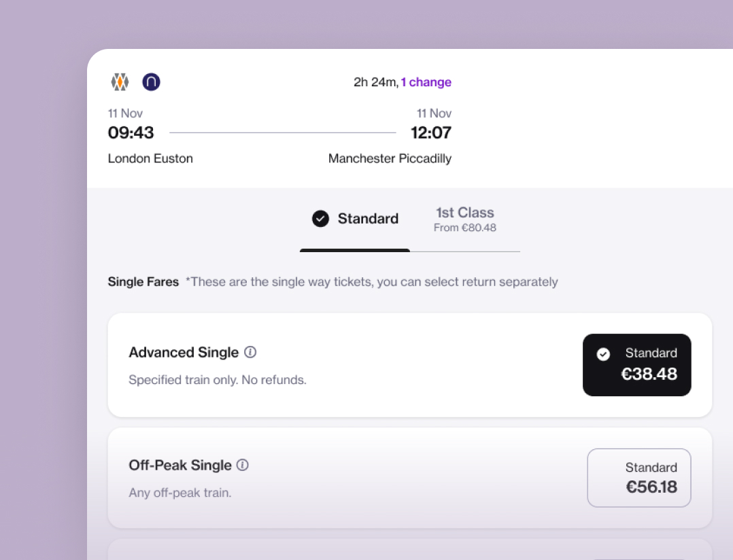The image size is (733, 560).
Task: Open the Off-Peak Single info tooltip icon
Action: (x=243, y=466)
